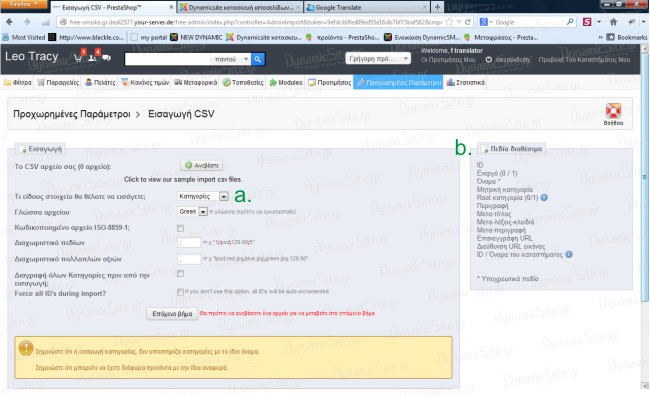This screenshot has width=650, height=396.
Task: Enable the Force all ID's during import checkbox
Action: coord(180,292)
